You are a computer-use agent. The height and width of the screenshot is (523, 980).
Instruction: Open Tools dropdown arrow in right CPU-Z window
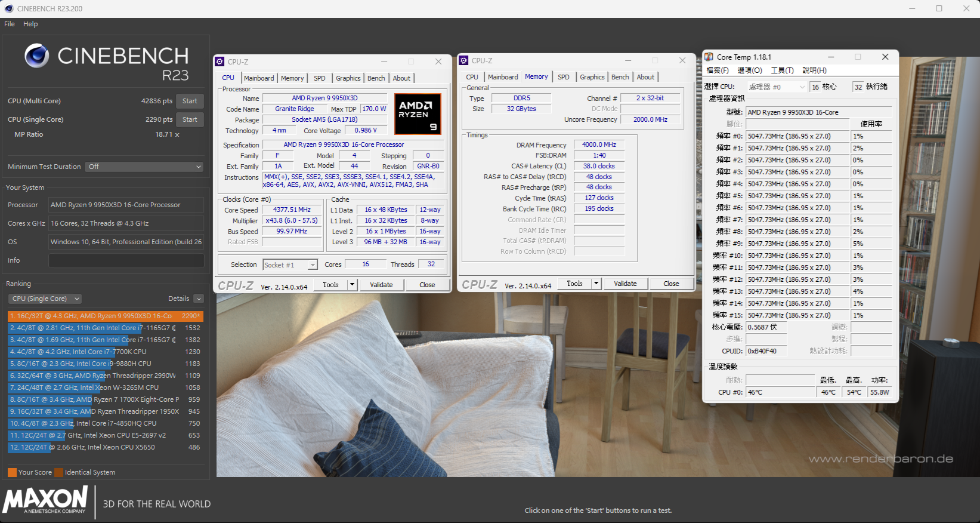(x=596, y=284)
